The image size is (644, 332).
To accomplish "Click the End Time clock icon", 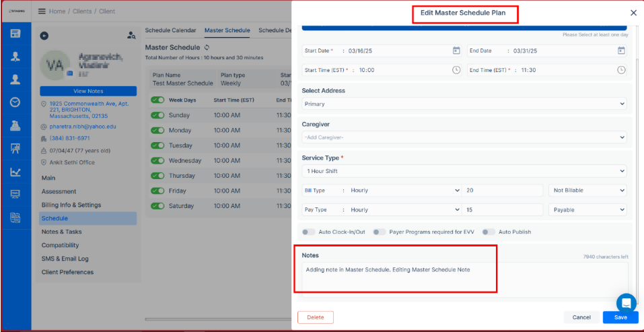I will (x=621, y=70).
